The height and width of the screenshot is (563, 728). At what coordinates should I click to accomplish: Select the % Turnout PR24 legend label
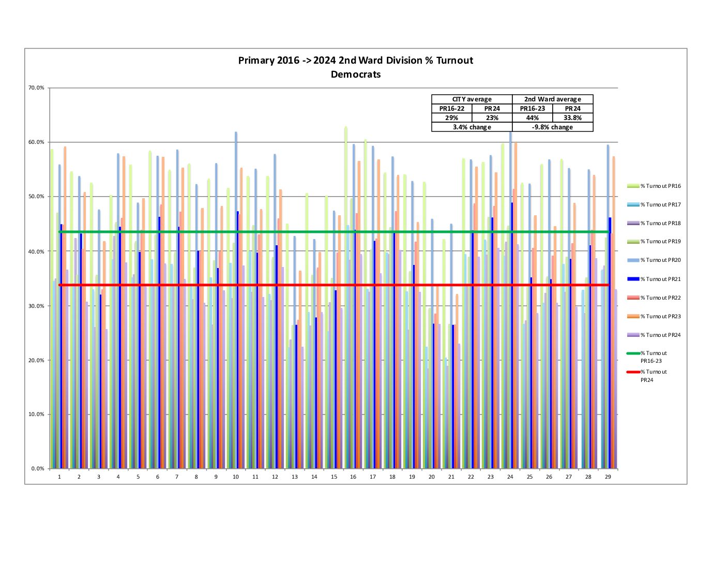point(661,335)
